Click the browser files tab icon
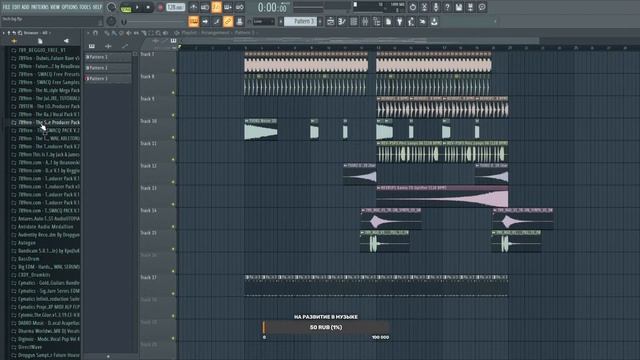 [40, 41]
